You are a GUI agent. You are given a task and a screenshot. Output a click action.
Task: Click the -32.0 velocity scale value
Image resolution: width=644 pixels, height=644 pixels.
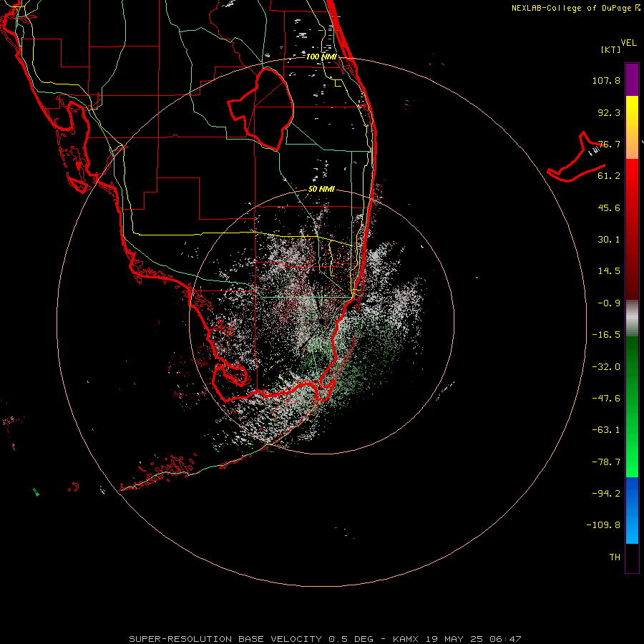pyautogui.click(x=606, y=367)
